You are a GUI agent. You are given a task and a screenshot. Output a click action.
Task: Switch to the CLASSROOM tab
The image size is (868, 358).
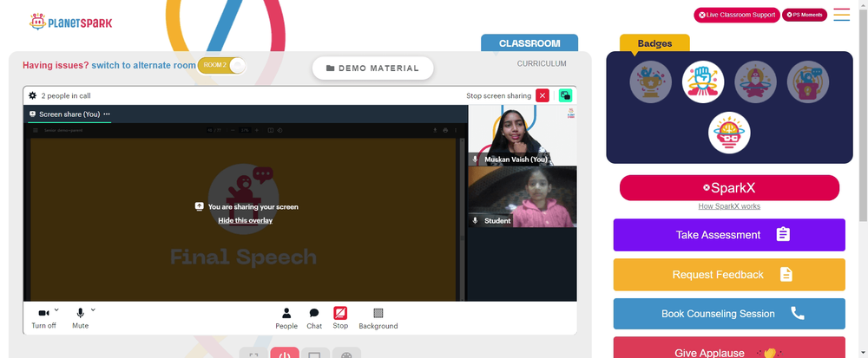(529, 43)
